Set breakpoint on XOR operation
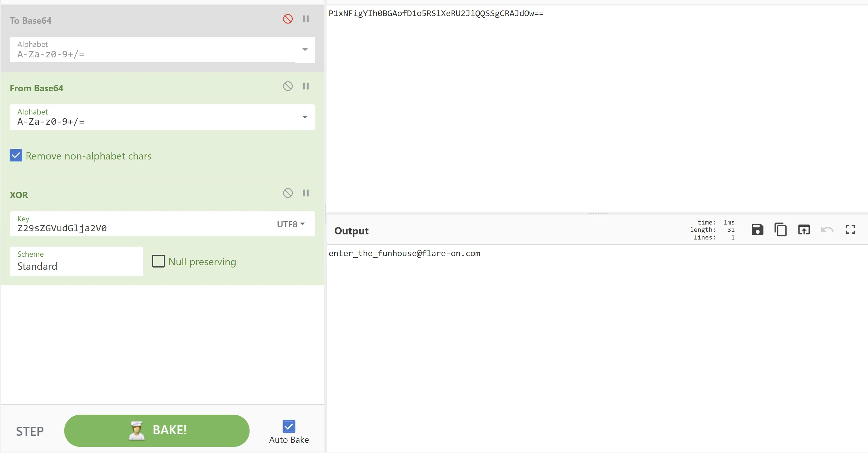Image resolution: width=868 pixels, height=453 pixels. (x=306, y=193)
